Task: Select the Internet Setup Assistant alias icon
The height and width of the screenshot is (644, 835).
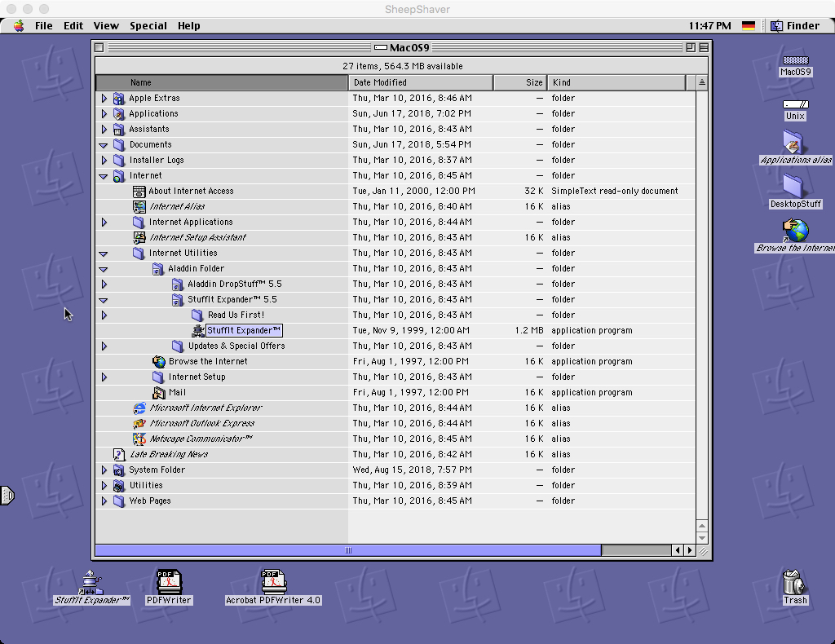Action: click(139, 237)
